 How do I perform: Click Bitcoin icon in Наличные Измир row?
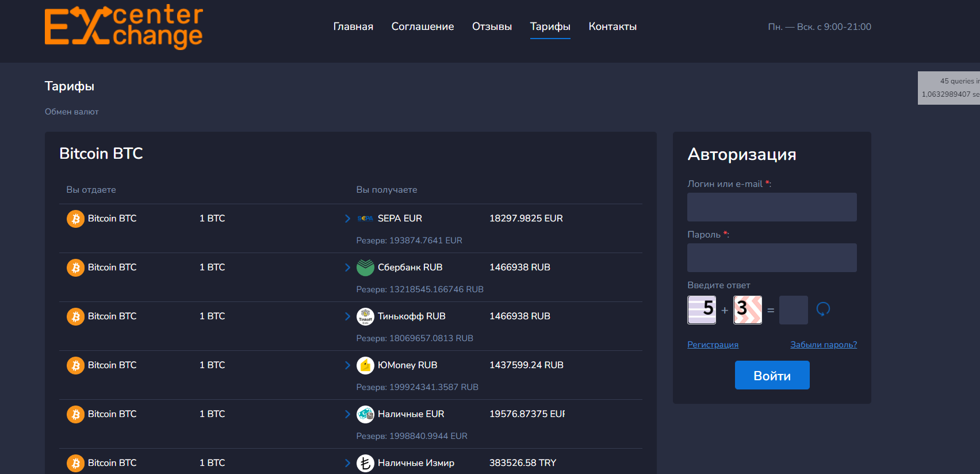click(x=75, y=463)
